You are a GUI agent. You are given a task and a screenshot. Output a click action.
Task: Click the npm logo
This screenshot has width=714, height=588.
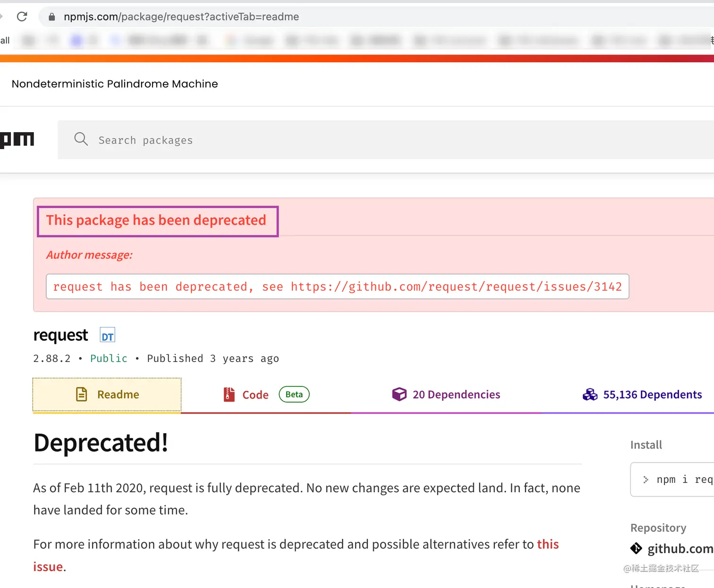(x=17, y=140)
